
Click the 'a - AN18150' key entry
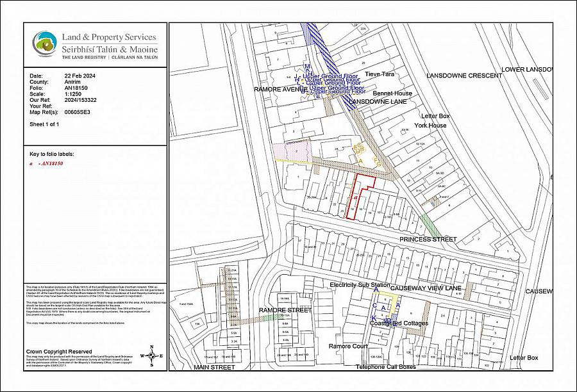pos(48,163)
